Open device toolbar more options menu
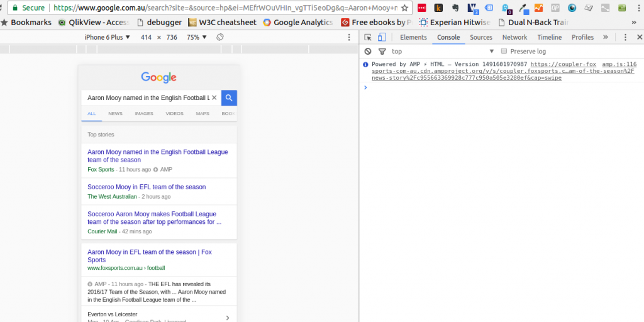 pyautogui.click(x=349, y=37)
